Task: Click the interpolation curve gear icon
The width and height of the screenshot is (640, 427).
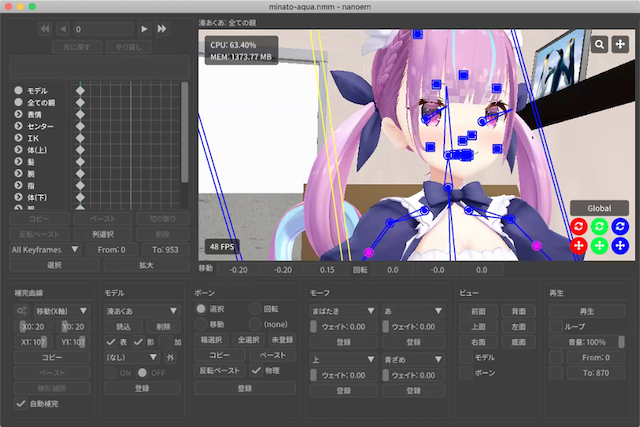Action: [x=21, y=312]
